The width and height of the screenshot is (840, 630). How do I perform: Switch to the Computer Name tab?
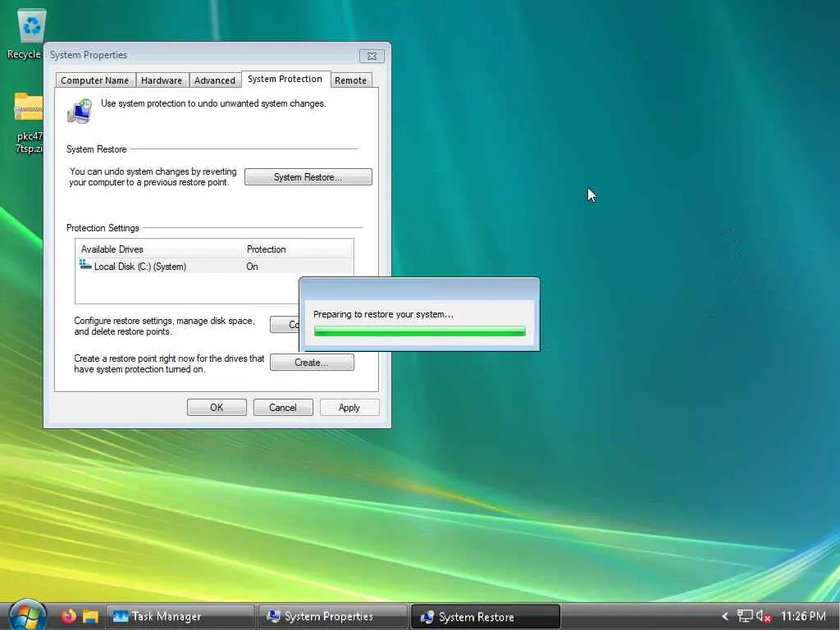click(x=95, y=80)
